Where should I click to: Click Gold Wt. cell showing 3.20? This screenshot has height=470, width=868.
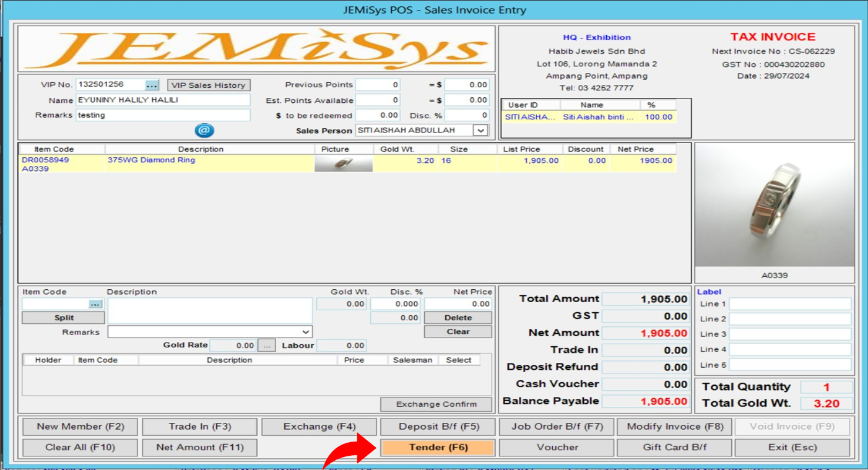tap(406, 163)
